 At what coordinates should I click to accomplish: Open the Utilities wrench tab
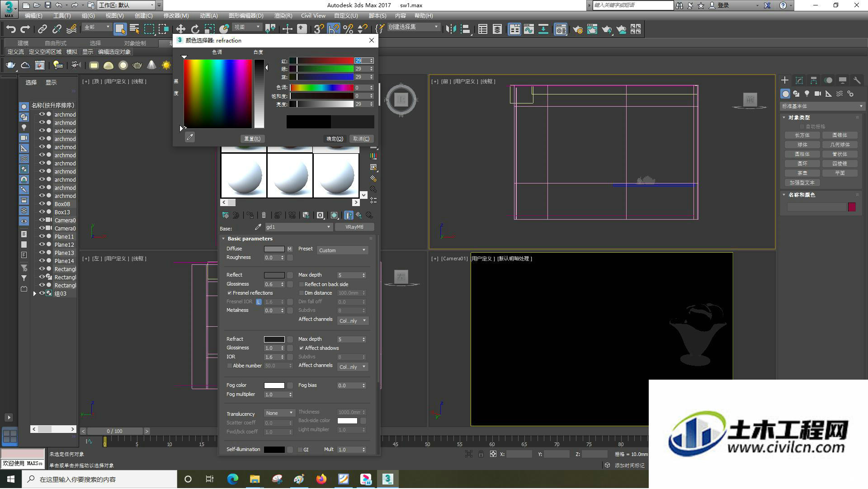click(857, 80)
